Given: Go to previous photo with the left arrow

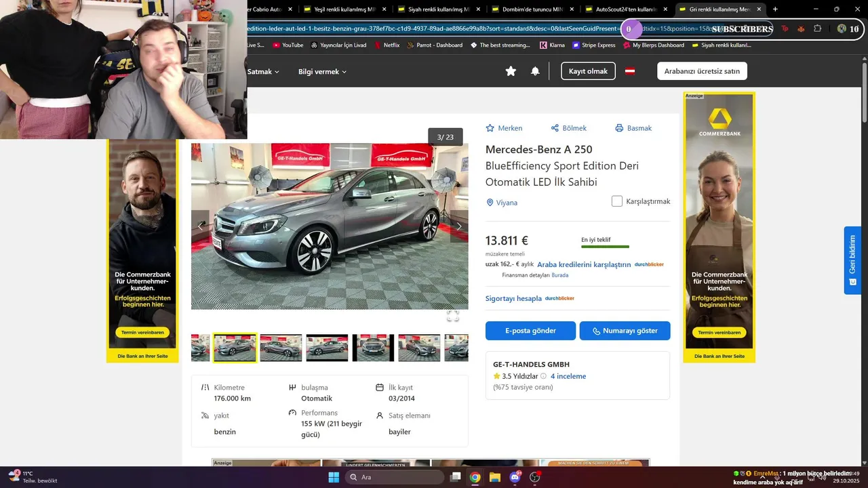Looking at the screenshot, I should click(200, 226).
